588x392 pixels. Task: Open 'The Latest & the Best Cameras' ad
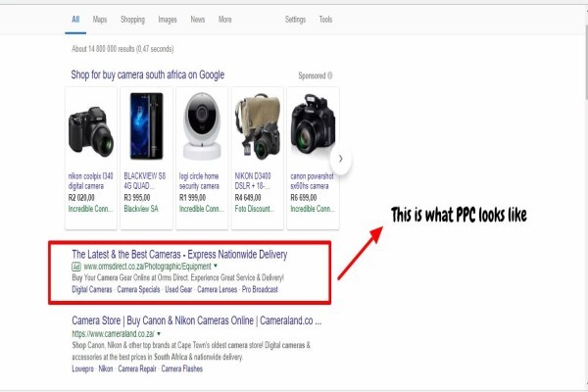[179, 255]
